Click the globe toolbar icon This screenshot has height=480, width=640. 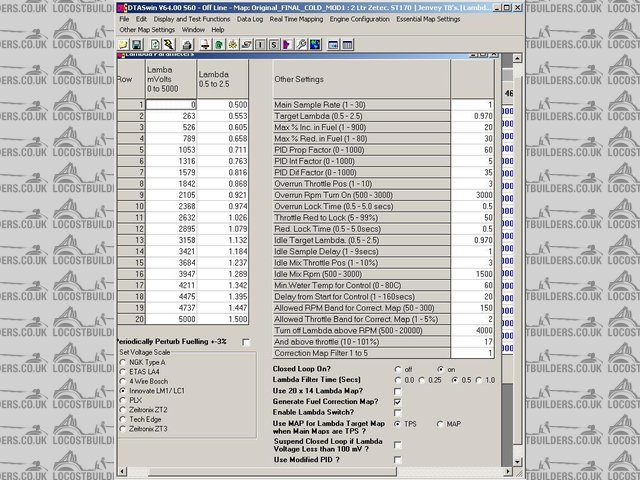315,44
